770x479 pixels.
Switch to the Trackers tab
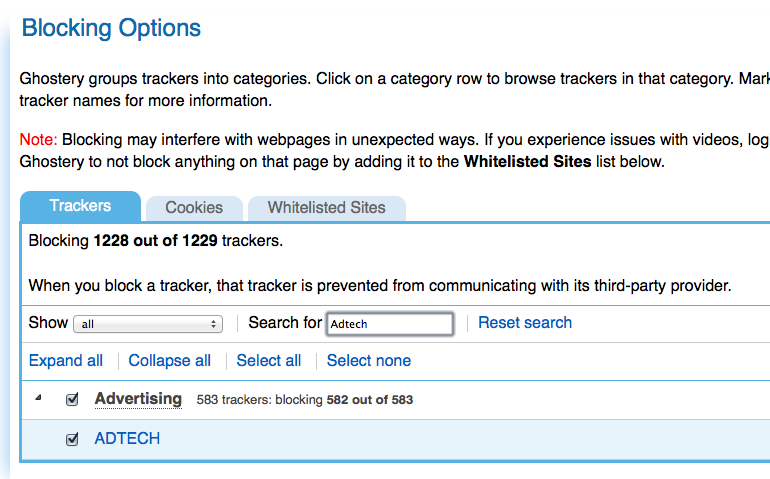(x=80, y=206)
